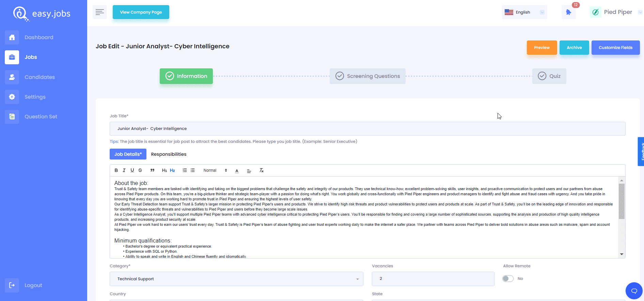Click the US flag language icon
644x301 pixels.
(509, 12)
